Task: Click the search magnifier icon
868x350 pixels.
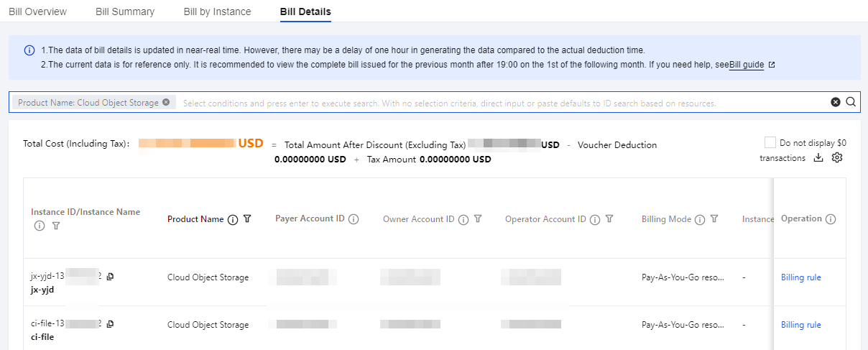Action: (x=851, y=102)
